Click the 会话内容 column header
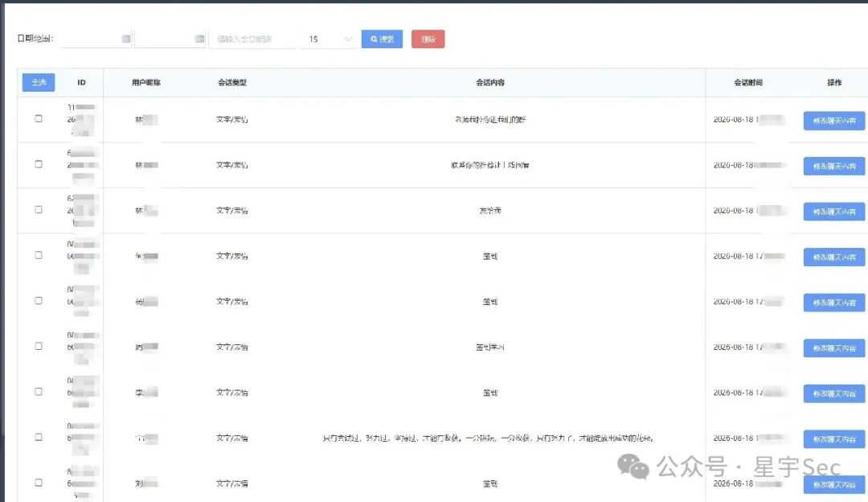 pyautogui.click(x=490, y=83)
